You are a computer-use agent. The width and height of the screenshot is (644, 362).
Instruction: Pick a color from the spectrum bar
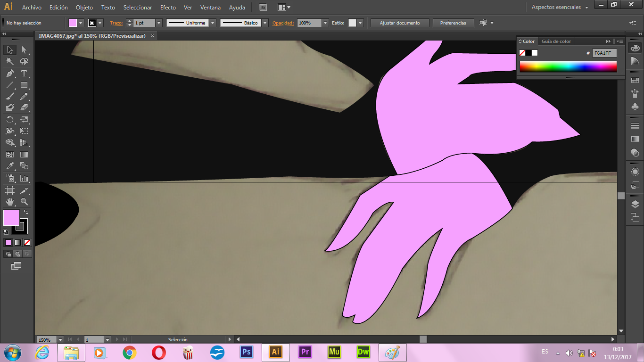[568, 67]
